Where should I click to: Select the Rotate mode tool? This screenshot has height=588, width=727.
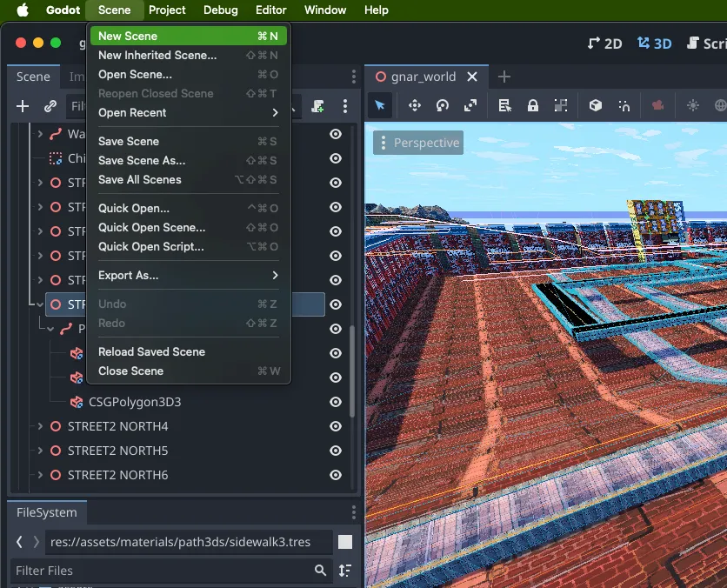pos(443,106)
